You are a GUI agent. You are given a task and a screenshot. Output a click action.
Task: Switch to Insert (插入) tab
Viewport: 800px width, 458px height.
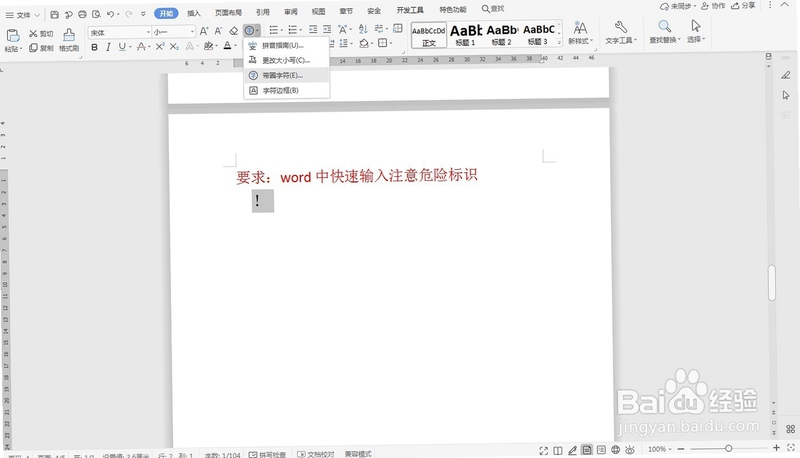point(194,13)
